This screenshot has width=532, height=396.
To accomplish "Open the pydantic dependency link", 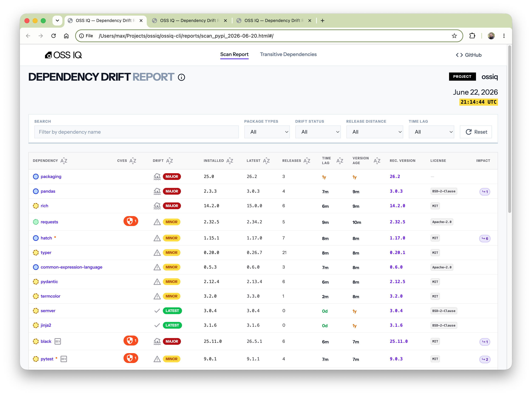I will (x=49, y=282).
